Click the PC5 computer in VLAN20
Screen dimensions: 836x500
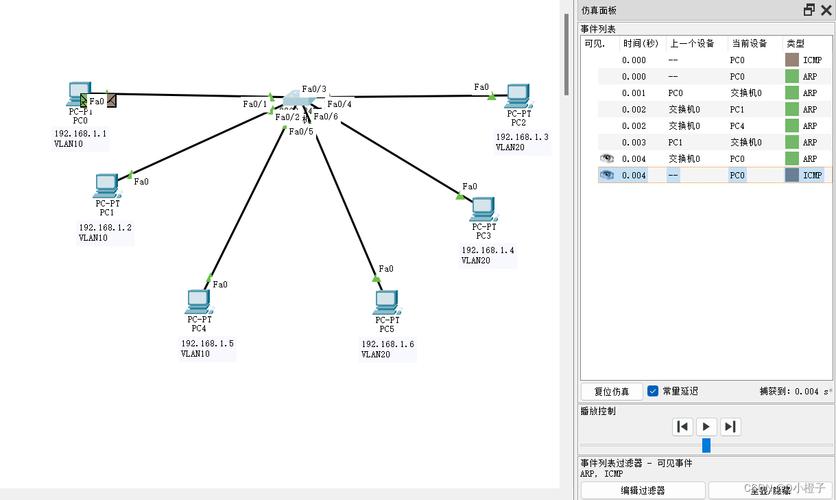387,302
